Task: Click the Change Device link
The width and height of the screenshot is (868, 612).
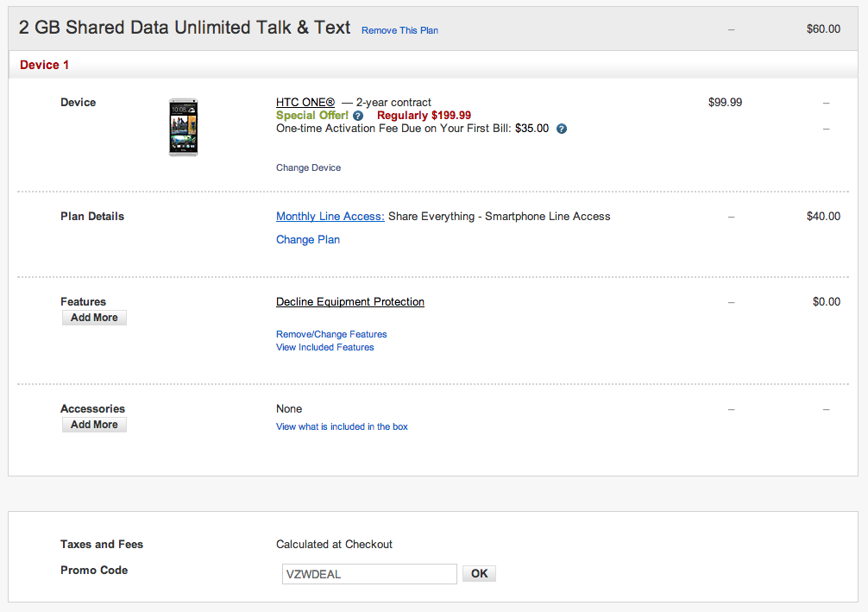Action: (x=308, y=167)
